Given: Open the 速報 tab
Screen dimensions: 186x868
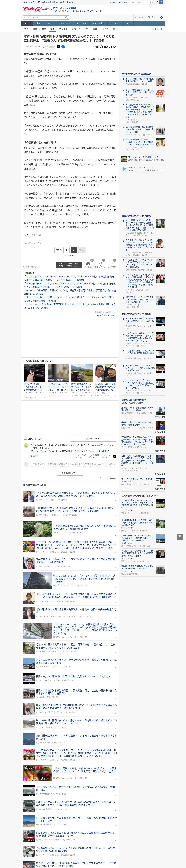Looking at the screenshot, I should (x=38, y=24).
